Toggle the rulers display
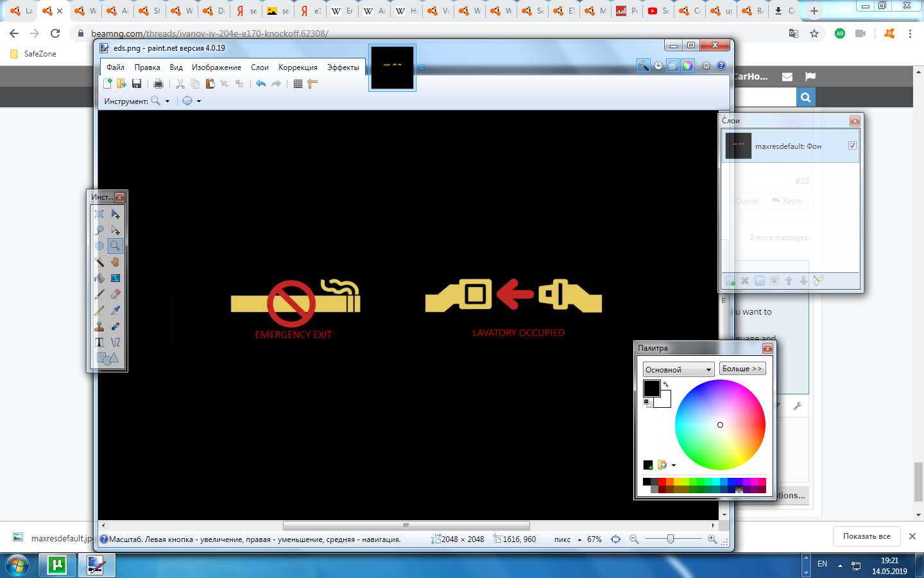Image resolution: width=924 pixels, height=578 pixels. point(312,83)
